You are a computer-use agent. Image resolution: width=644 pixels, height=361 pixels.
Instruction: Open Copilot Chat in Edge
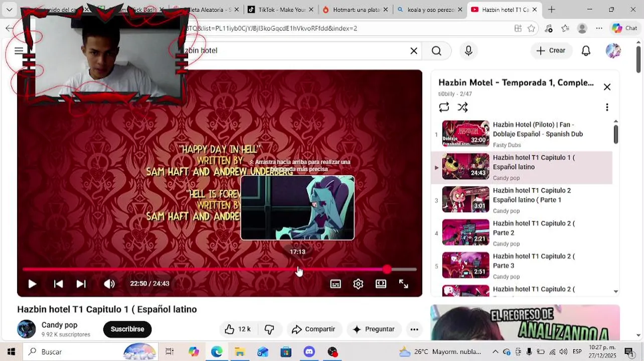click(x=624, y=29)
